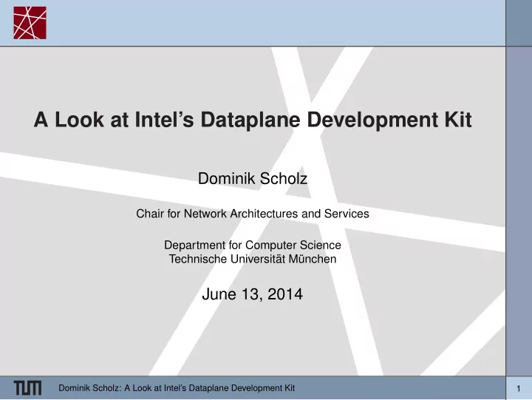
Task: Click the slide number "1" in footer
Action: tap(519, 388)
